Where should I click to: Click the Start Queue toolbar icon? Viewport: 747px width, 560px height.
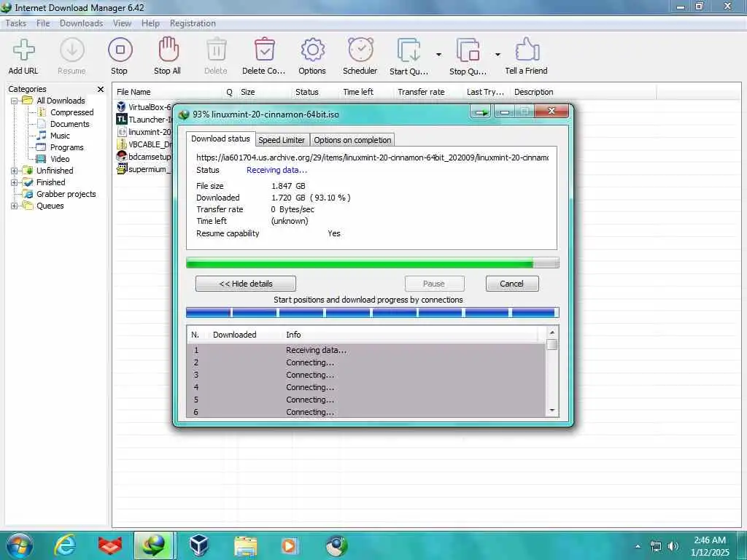[409, 50]
